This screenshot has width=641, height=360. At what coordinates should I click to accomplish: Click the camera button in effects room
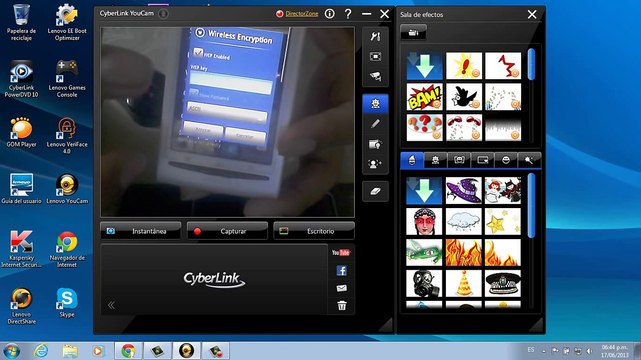click(413, 32)
